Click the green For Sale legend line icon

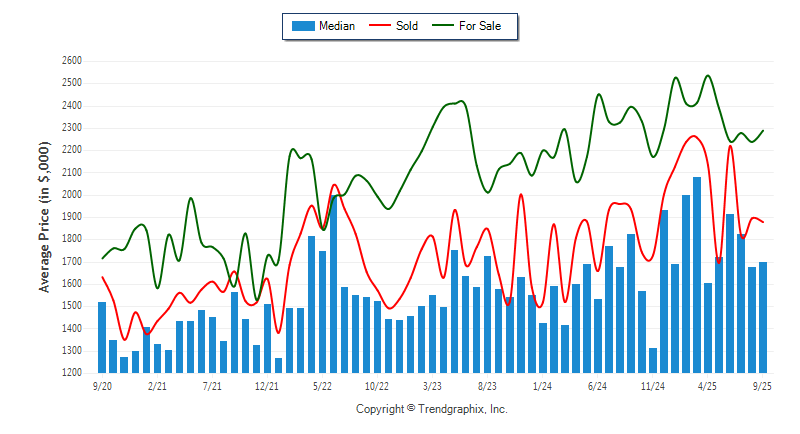(x=446, y=26)
